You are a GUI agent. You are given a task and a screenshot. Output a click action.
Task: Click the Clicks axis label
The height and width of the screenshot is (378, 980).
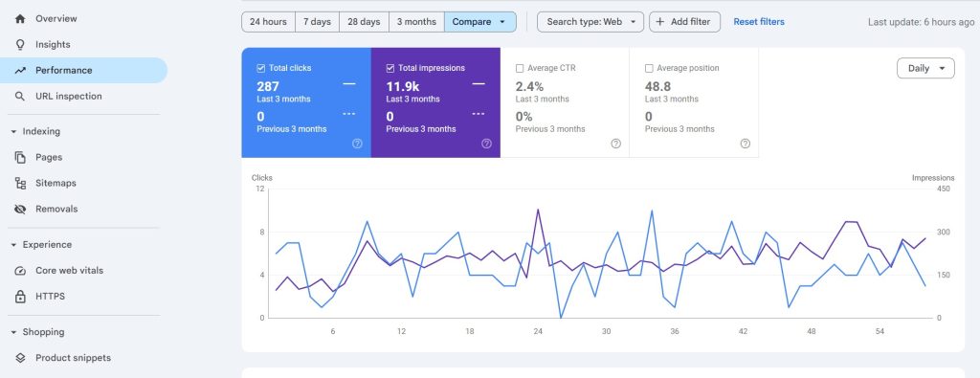262,178
